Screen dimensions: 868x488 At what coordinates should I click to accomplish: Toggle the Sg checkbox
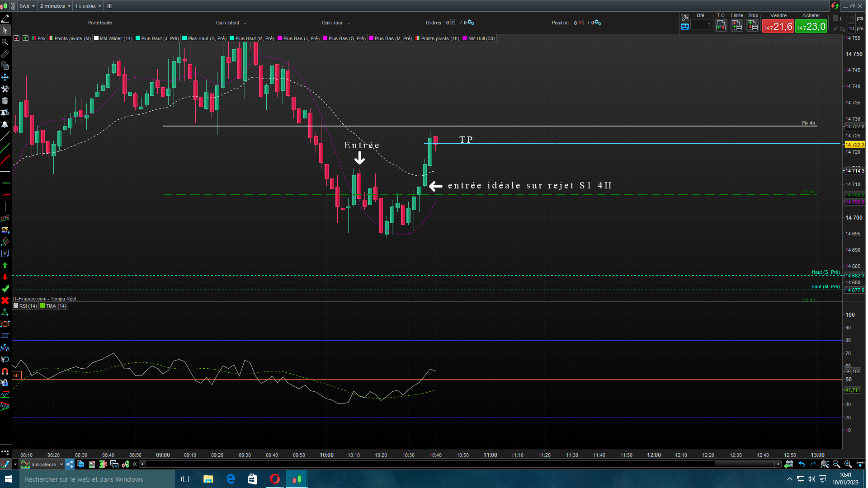point(835,28)
